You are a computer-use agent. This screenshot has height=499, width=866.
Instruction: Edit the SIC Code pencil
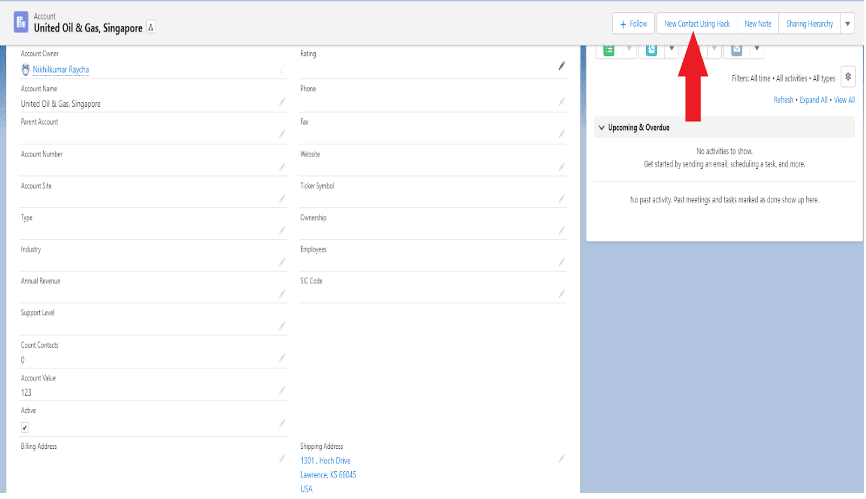coord(561,294)
